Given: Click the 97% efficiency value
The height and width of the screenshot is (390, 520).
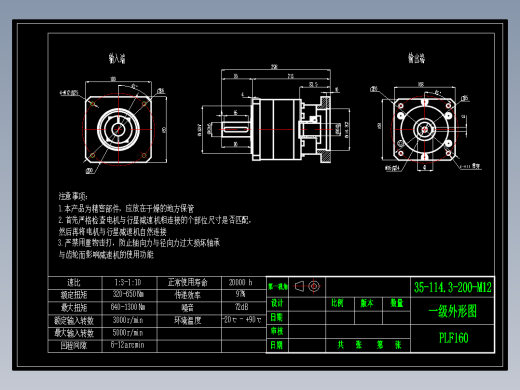Looking at the screenshot, I should click(x=241, y=294).
